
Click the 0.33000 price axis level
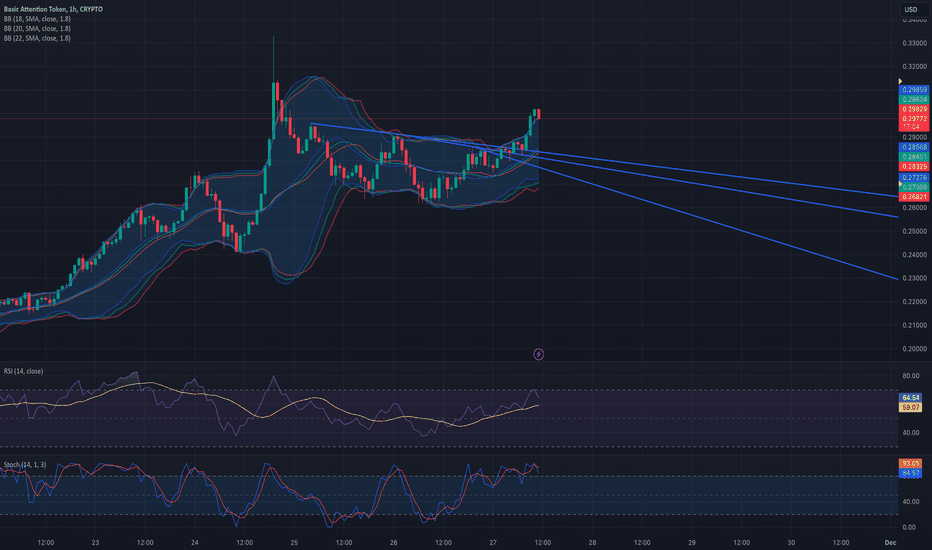click(x=914, y=43)
